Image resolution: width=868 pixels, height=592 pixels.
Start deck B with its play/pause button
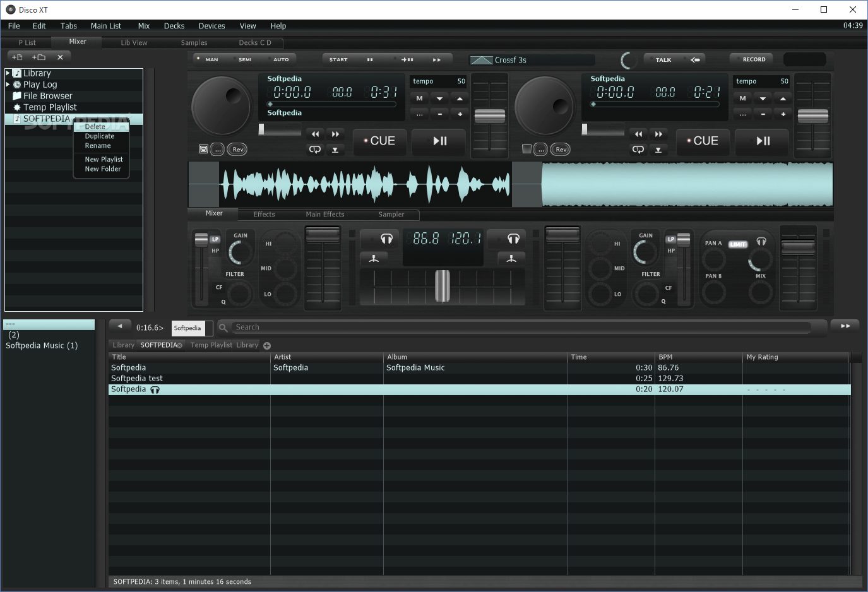click(x=763, y=141)
